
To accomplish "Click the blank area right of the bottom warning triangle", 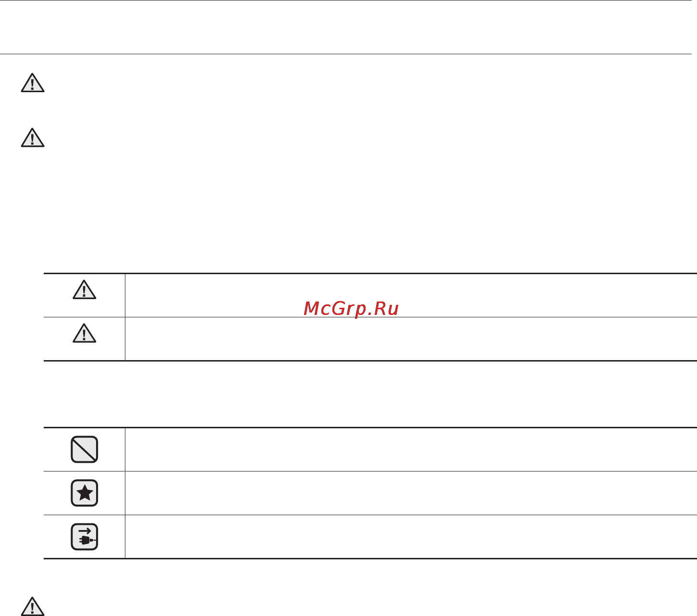I will tap(370, 606).
